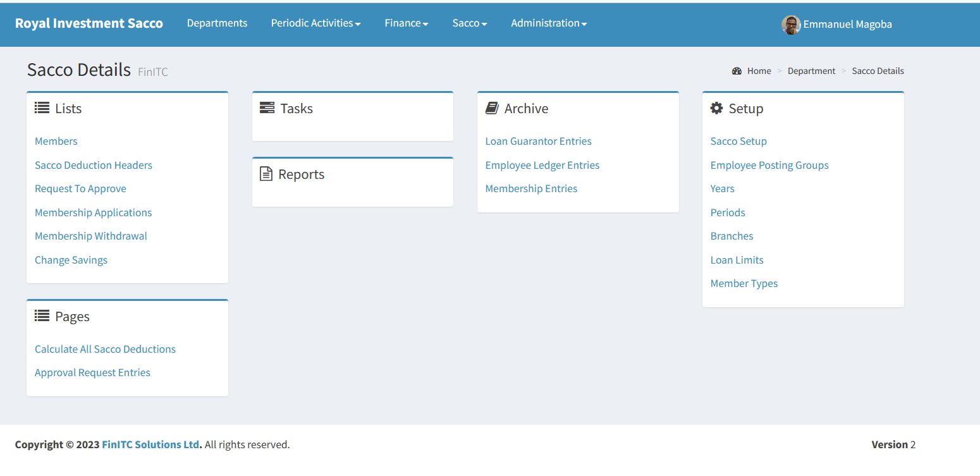980x476 pixels.
Task: Open the Administration dropdown menu
Action: tap(549, 23)
